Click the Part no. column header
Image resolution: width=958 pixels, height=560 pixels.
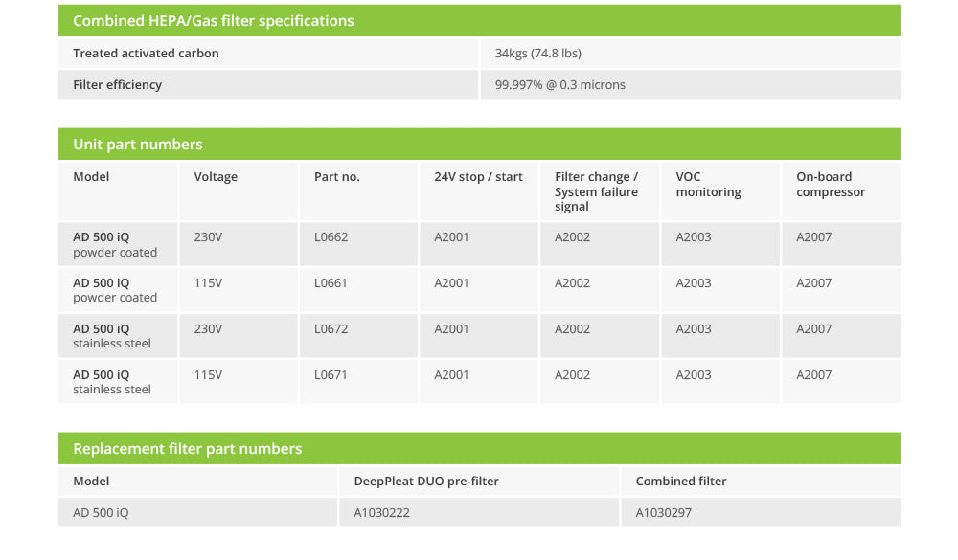coord(337,177)
